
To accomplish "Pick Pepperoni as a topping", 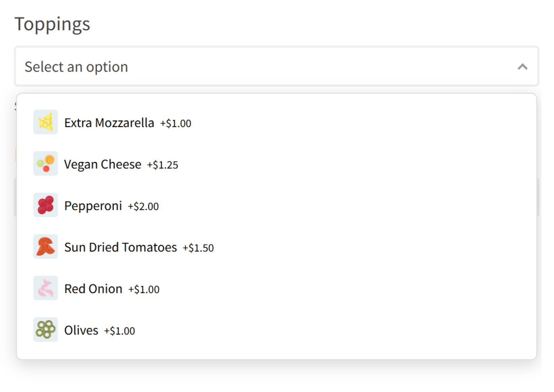I will [93, 206].
